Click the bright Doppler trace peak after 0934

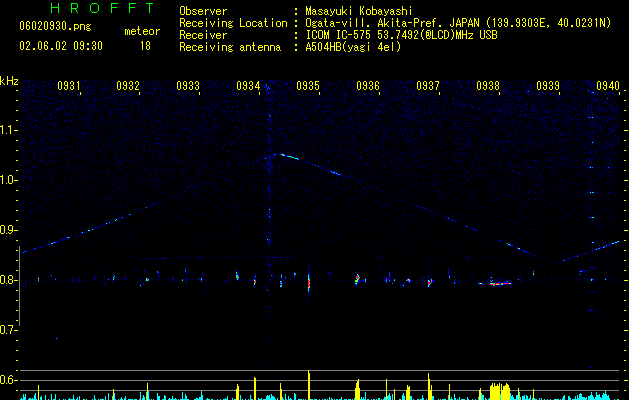[x=289, y=156]
